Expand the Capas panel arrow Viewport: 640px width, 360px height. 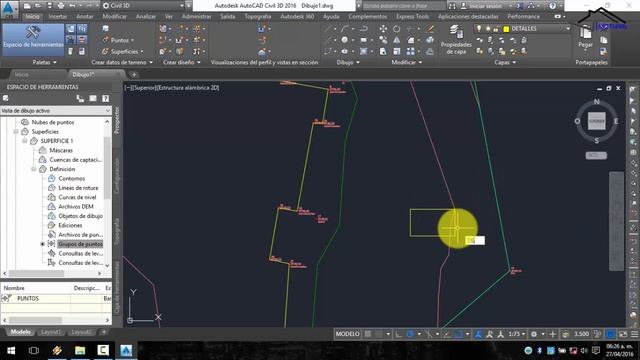(514, 62)
